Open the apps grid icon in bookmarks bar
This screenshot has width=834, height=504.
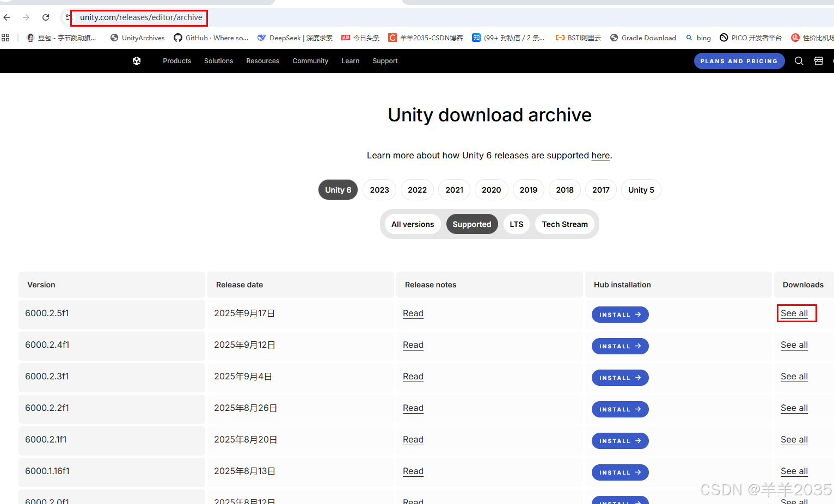point(5,38)
